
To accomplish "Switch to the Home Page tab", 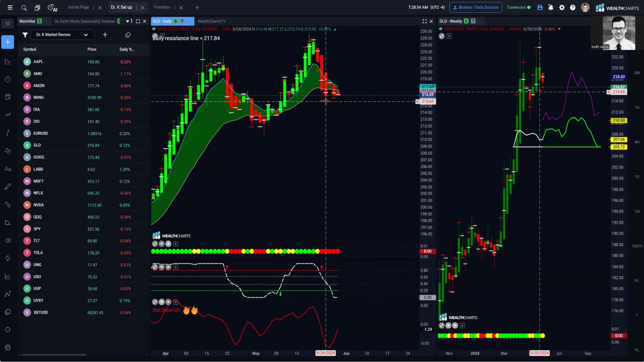I will click(78, 7).
